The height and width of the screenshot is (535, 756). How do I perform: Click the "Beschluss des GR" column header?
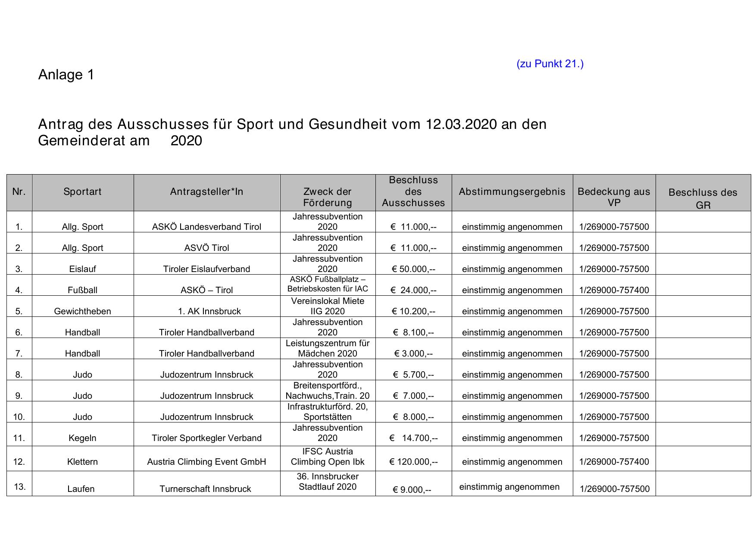point(703,198)
